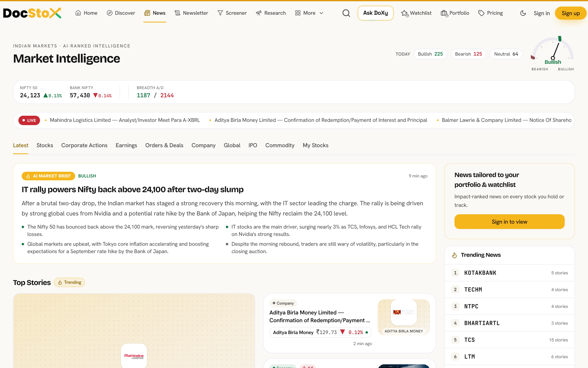
Task: Click NIFTY 50 value 24,123
Action: [x=30, y=95]
